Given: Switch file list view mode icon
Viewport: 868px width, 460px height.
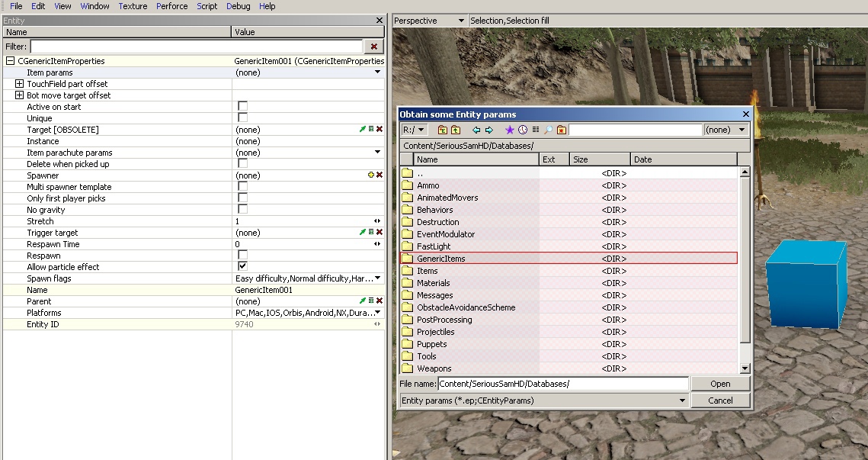Looking at the screenshot, I should pos(535,130).
